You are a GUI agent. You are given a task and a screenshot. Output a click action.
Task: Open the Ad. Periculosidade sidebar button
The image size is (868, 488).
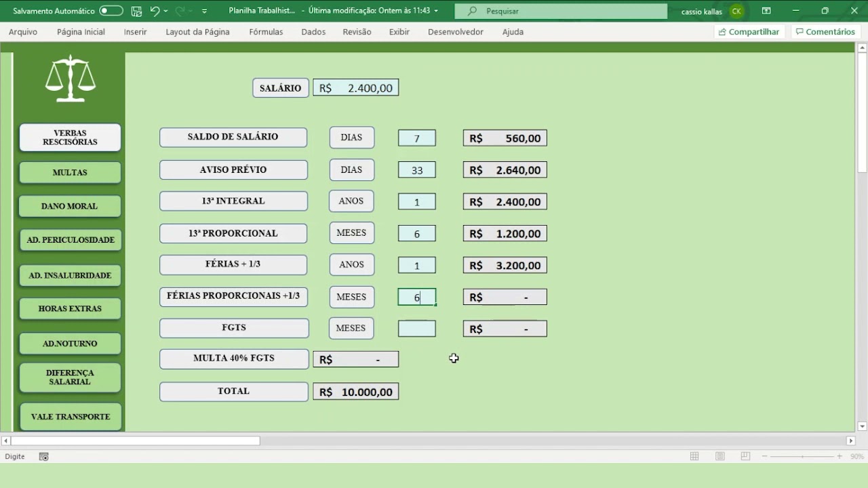click(x=70, y=240)
